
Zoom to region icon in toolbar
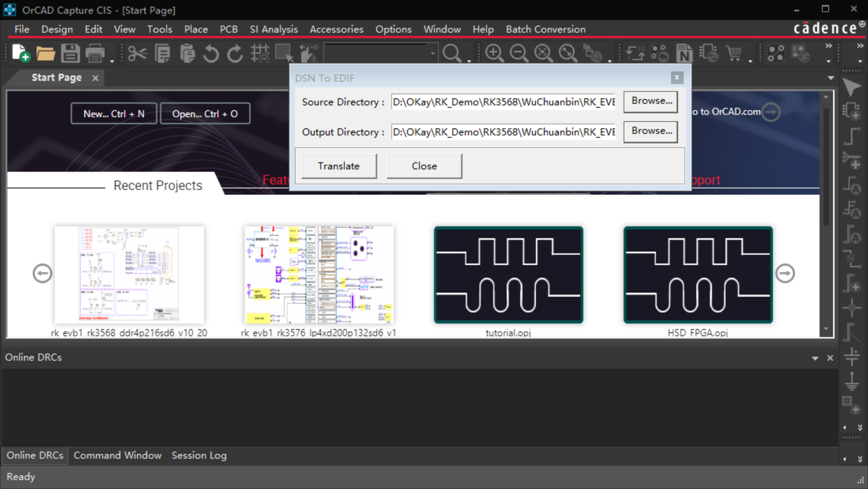coord(543,53)
